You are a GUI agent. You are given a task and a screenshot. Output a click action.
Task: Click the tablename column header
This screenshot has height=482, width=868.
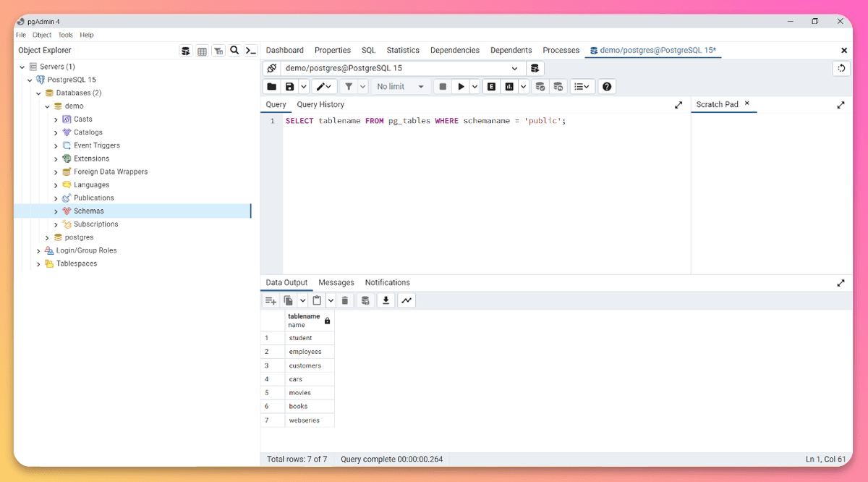pyautogui.click(x=310, y=321)
